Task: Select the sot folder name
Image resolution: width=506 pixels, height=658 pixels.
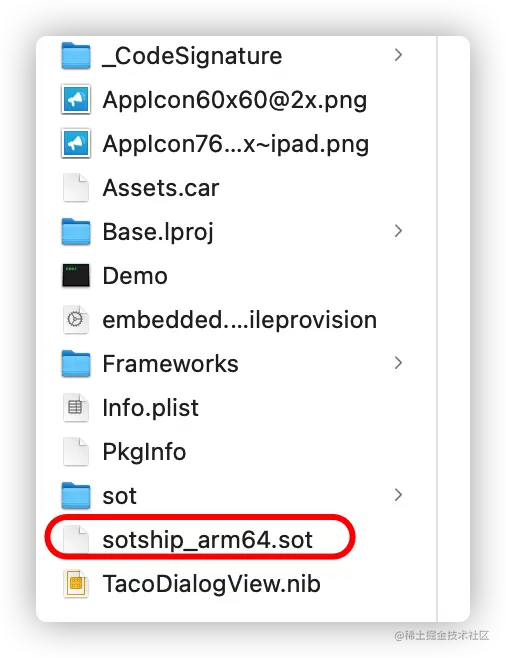Action: click(120, 496)
